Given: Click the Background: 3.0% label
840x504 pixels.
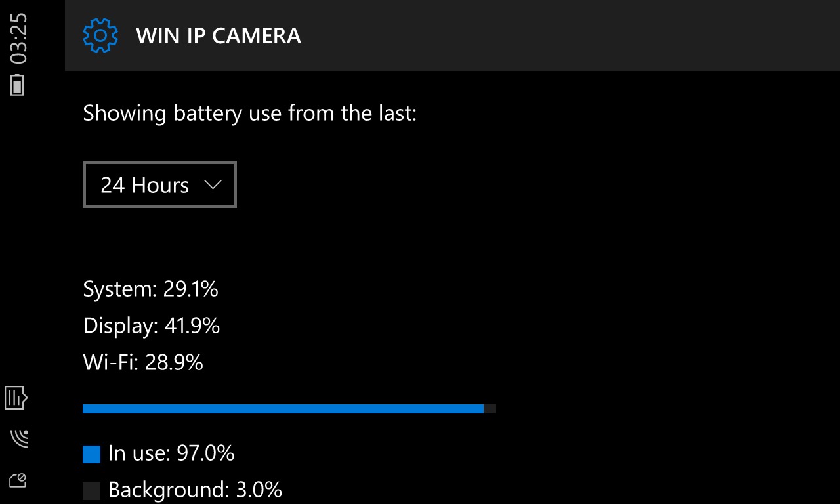Looking at the screenshot, I should pyautogui.click(x=195, y=490).
